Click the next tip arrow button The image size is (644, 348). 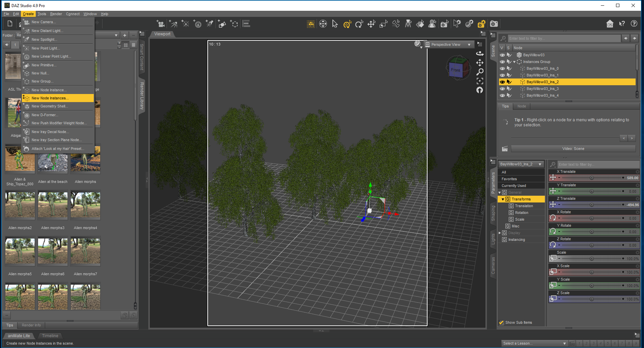point(632,138)
